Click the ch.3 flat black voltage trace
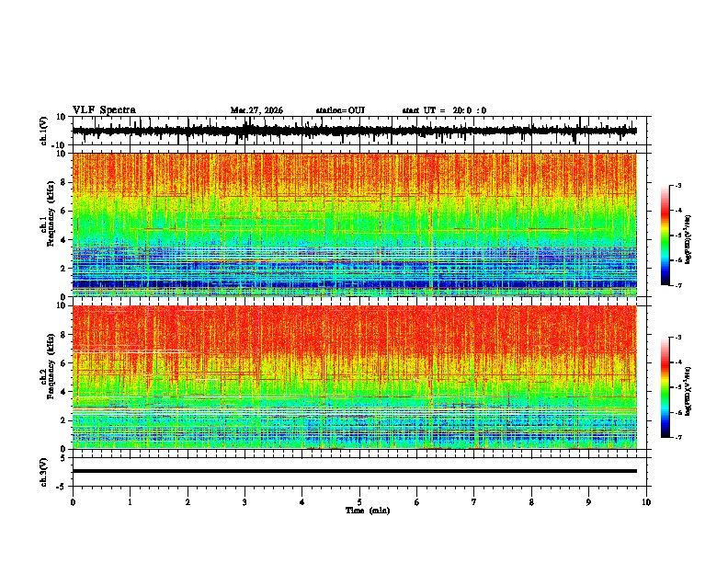Viewport: 728px width, 563px height. pyautogui.click(x=354, y=471)
